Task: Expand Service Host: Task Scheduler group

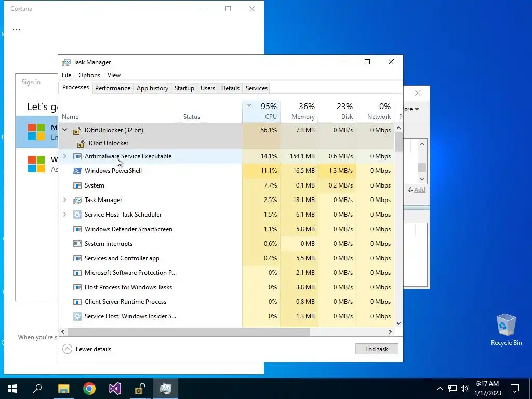Action: pyautogui.click(x=65, y=215)
